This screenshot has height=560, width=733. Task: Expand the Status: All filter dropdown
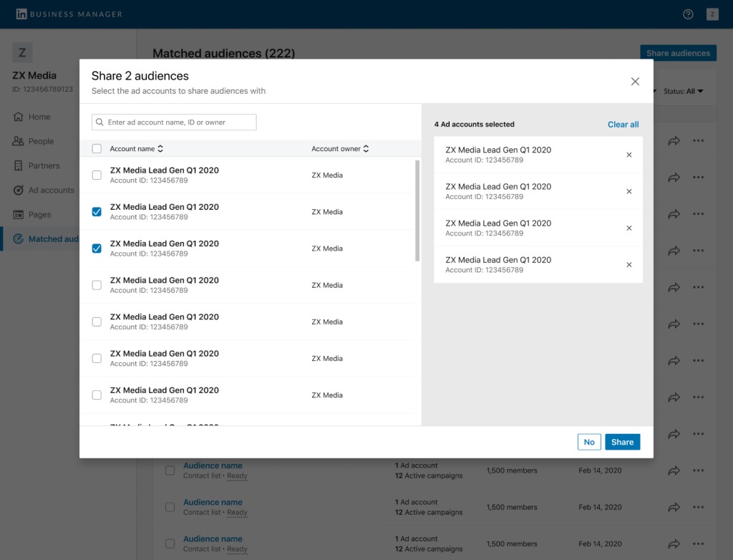(684, 91)
